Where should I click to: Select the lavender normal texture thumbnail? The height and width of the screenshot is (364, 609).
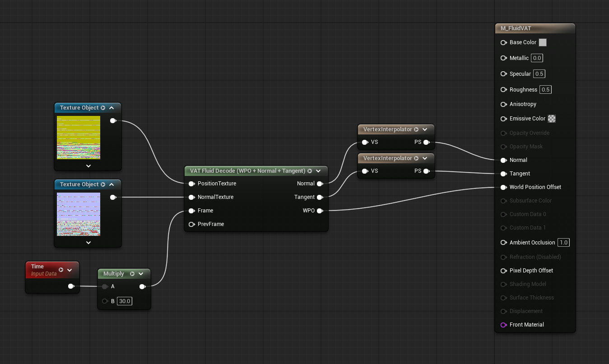(79, 214)
